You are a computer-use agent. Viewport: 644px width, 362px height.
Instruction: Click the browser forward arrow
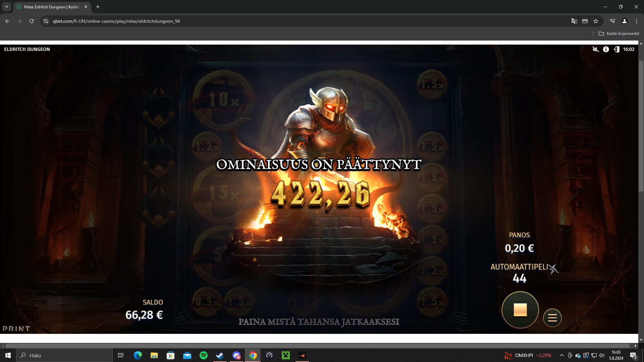[19, 21]
